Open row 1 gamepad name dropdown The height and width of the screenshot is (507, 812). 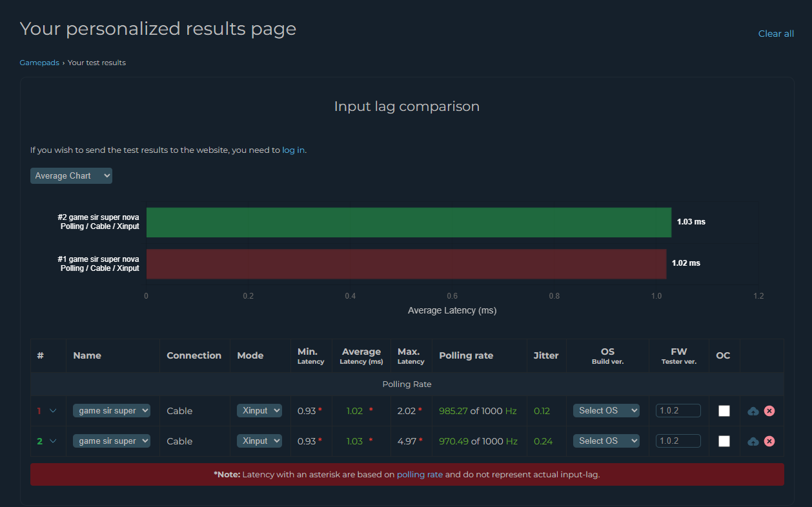[x=112, y=411]
